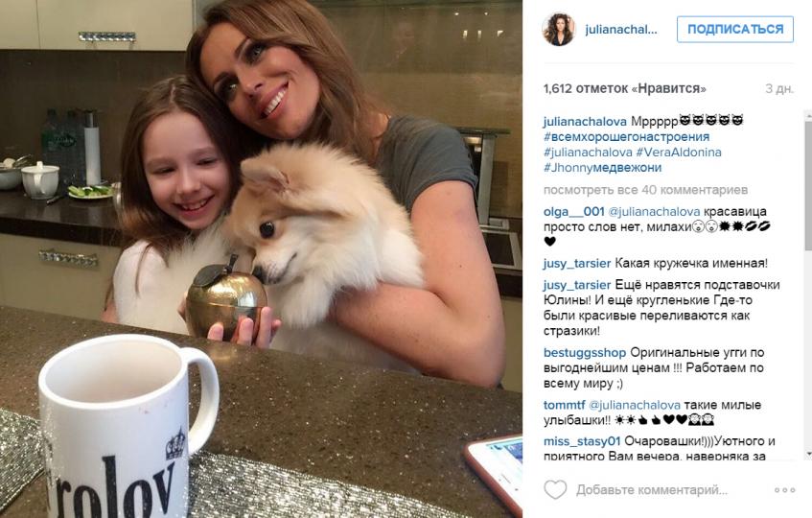Open miss_stasy01 commenter profile

(582, 441)
